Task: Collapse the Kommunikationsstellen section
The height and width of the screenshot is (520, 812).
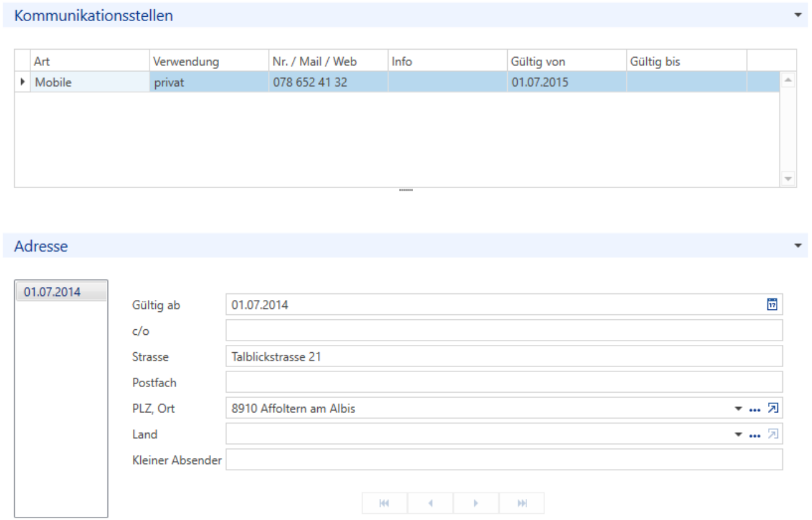Action: click(798, 16)
